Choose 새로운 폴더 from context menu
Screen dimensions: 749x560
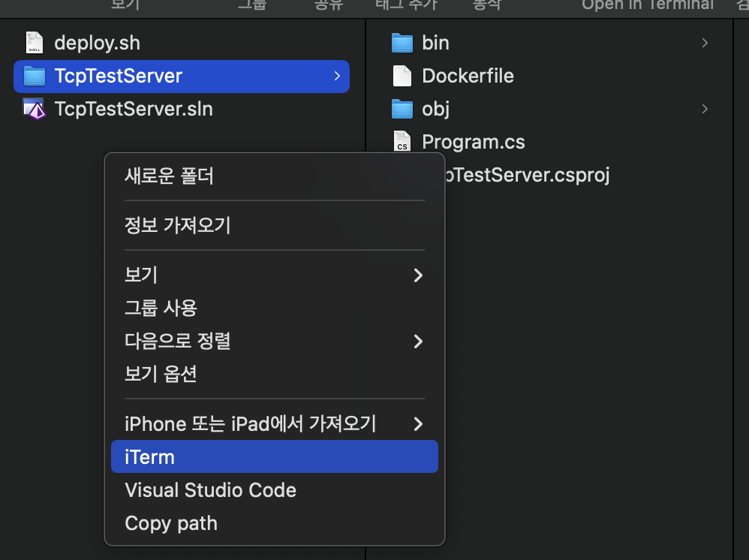pyautogui.click(x=274, y=176)
